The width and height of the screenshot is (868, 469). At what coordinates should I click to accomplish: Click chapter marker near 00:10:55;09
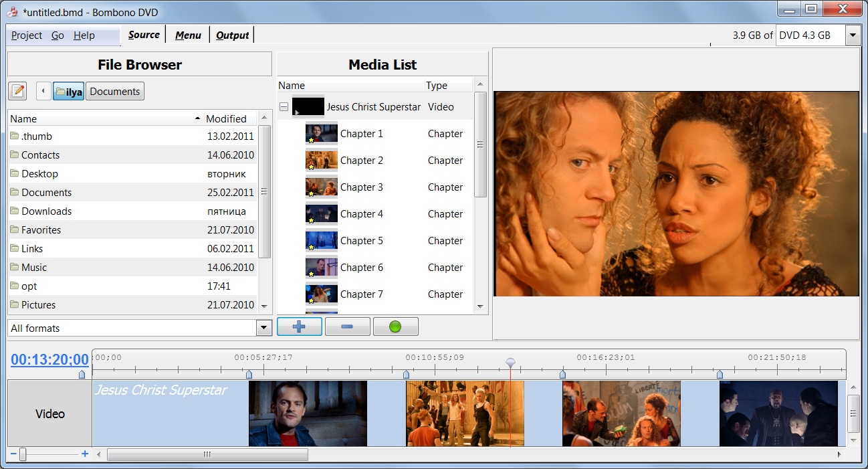406,375
